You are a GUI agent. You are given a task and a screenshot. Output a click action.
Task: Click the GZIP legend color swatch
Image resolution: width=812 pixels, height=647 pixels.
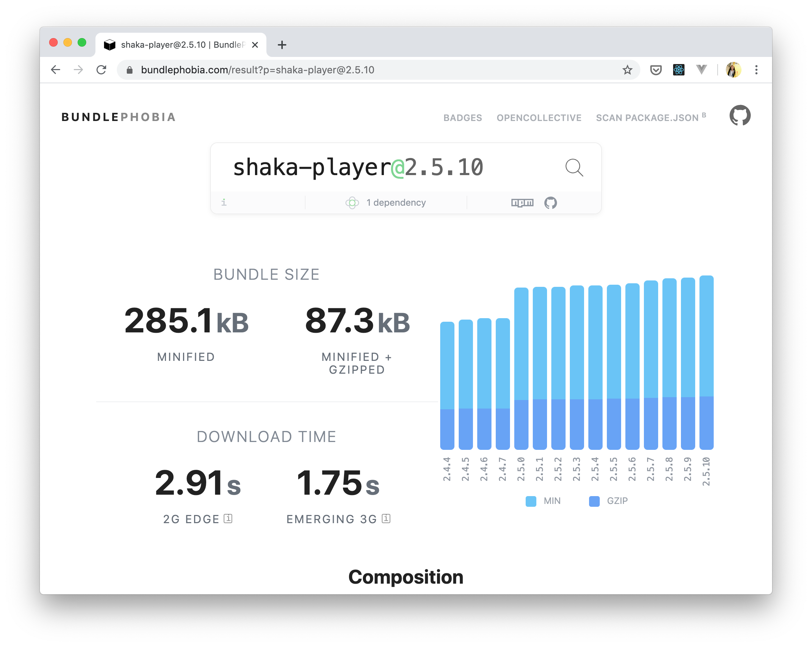point(594,501)
